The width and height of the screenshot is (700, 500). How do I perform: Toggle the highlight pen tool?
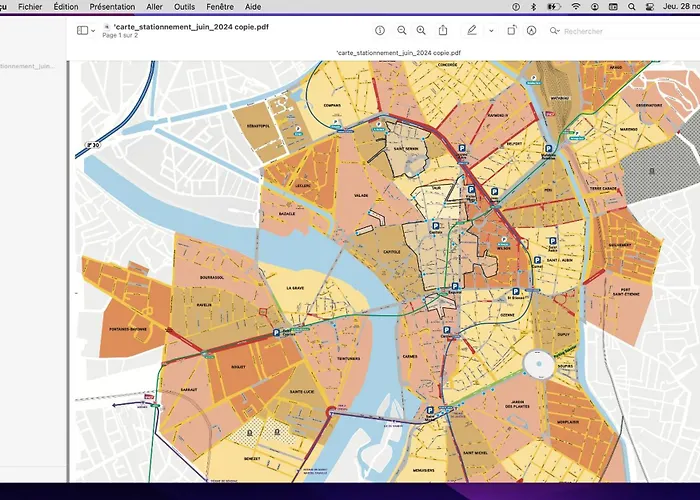pyautogui.click(x=472, y=31)
